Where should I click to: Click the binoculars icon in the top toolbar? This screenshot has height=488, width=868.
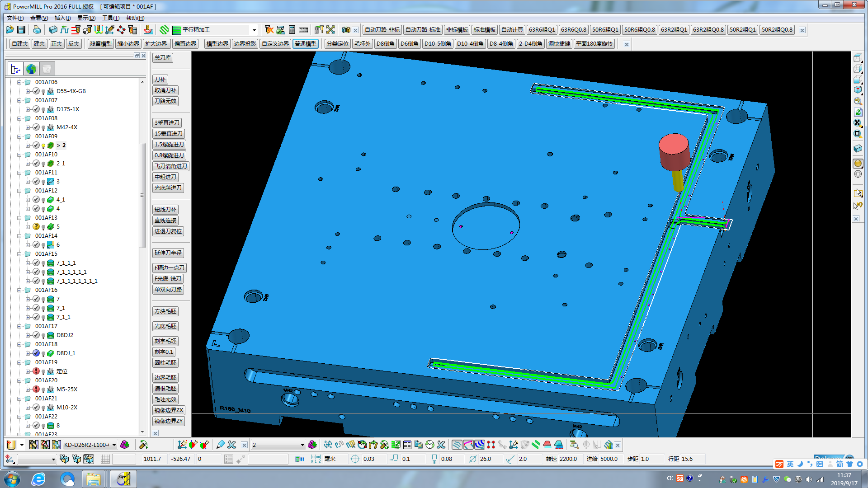click(346, 30)
